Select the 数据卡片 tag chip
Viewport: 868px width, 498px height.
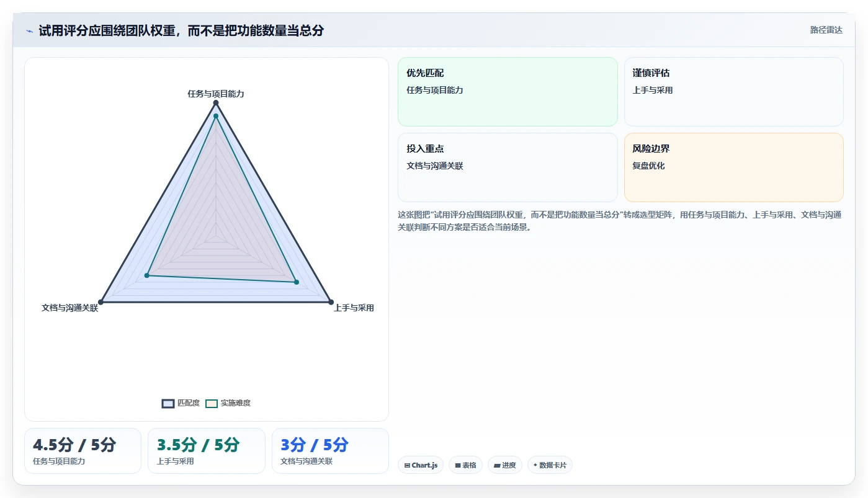[550, 465]
